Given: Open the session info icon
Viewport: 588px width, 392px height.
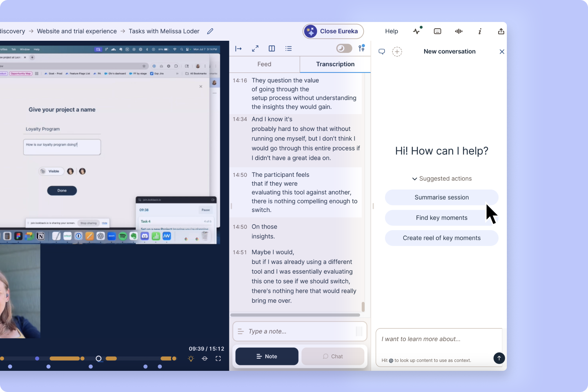Looking at the screenshot, I should tap(480, 31).
